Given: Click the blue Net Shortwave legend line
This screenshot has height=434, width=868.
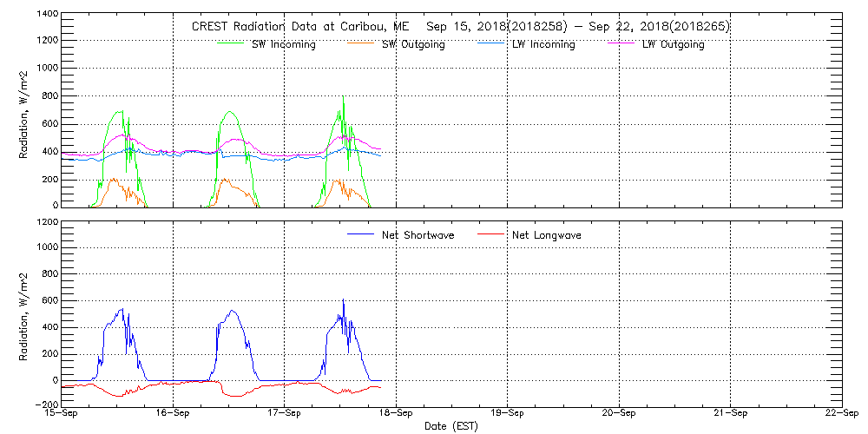Looking at the screenshot, I should (361, 234).
